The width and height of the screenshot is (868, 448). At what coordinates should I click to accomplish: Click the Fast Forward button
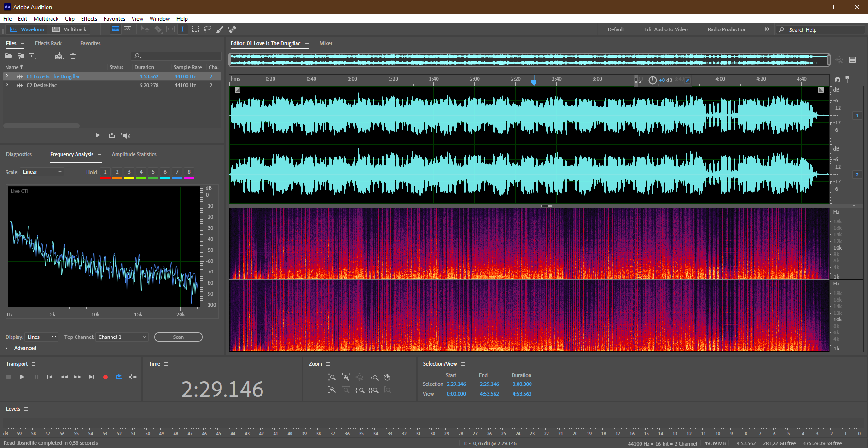click(x=77, y=377)
